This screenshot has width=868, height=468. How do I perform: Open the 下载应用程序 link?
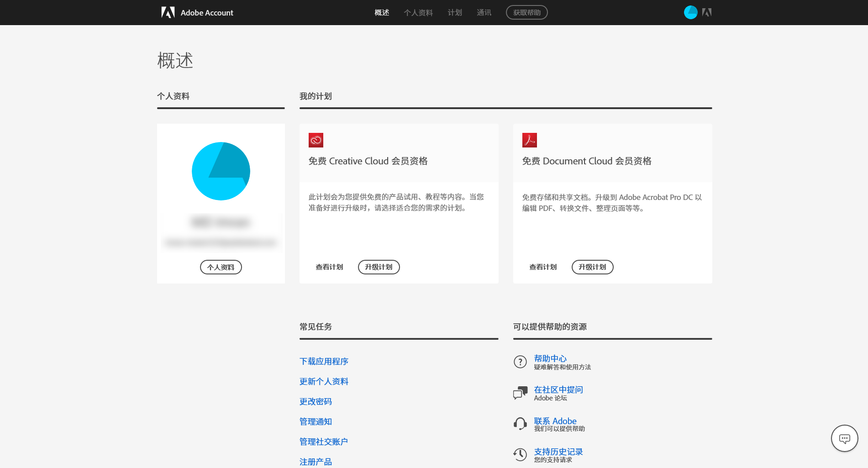(324, 361)
